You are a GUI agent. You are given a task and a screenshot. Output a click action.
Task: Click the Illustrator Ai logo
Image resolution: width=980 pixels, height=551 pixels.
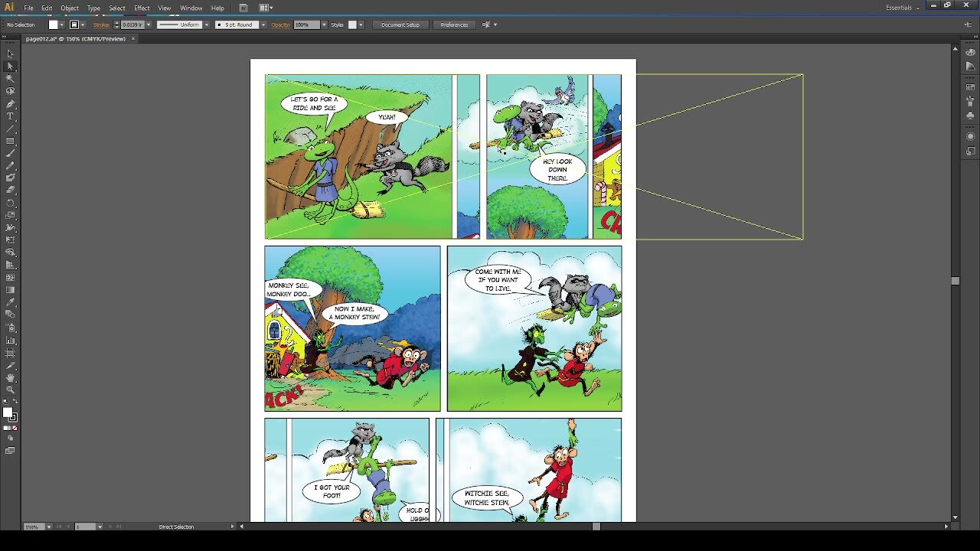pos(9,8)
